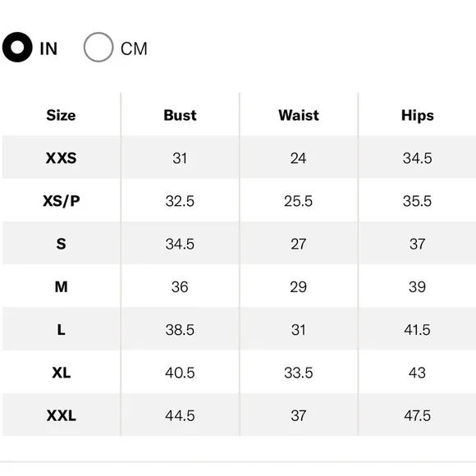Click the Bust column header
This screenshot has height=476, width=476.
coord(180,116)
